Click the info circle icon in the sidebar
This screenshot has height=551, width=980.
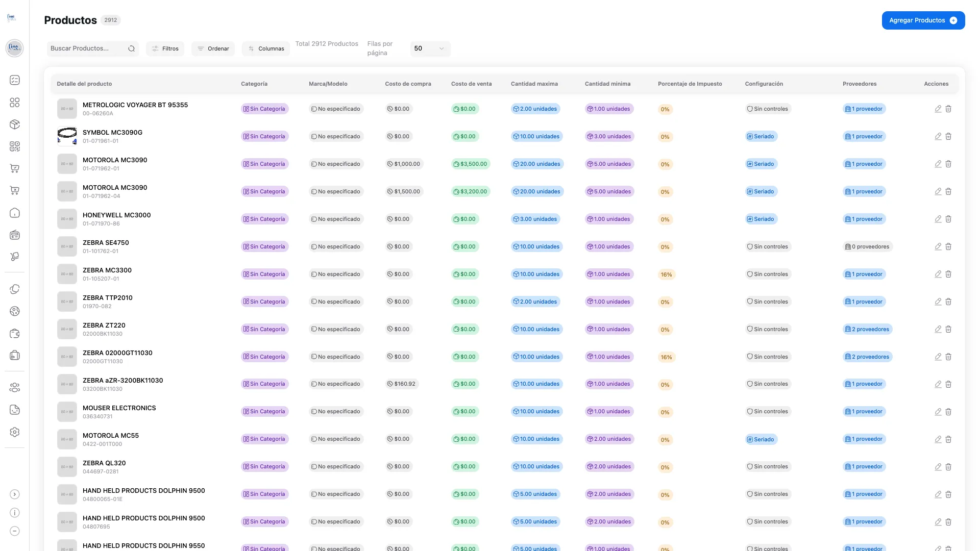15,513
